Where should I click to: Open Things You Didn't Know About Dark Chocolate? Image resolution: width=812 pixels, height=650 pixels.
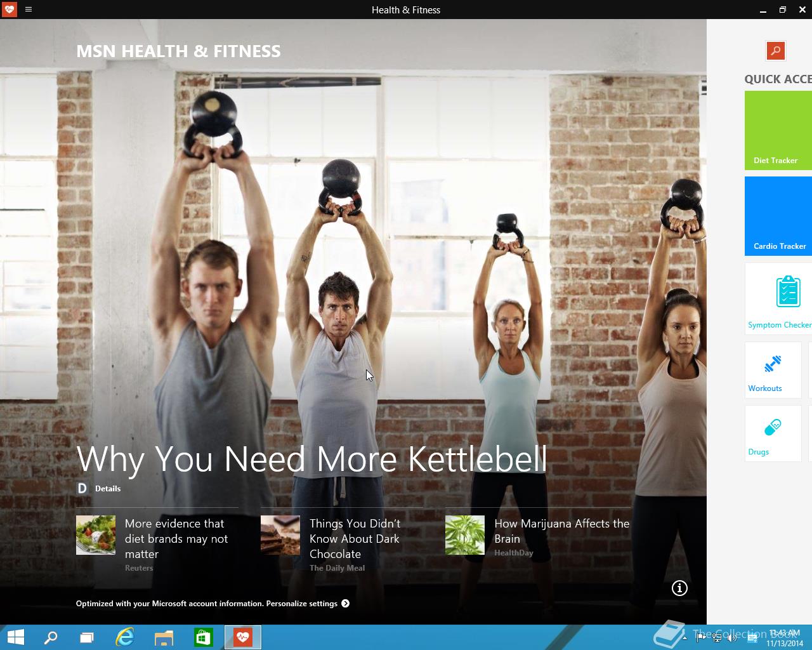[x=355, y=538]
